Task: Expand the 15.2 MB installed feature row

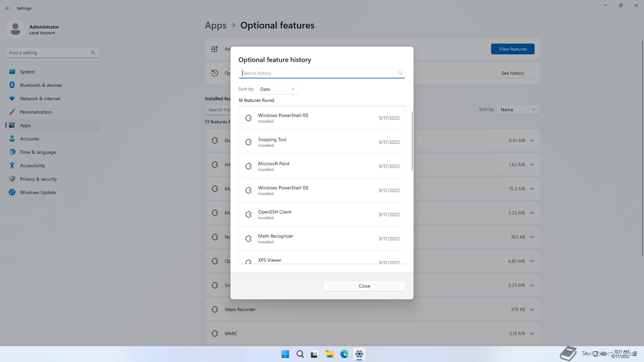Action: pyautogui.click(x=532, y=189)
